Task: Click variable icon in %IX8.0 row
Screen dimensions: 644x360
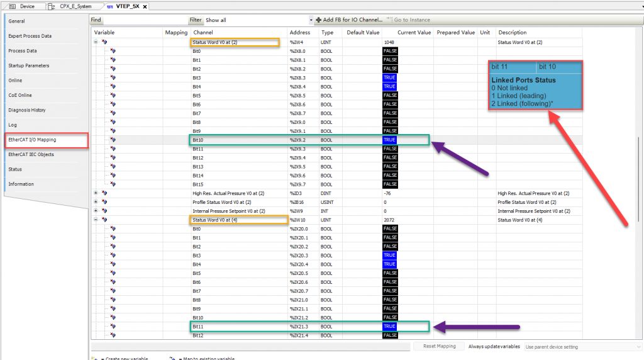Action: point(113,51)
